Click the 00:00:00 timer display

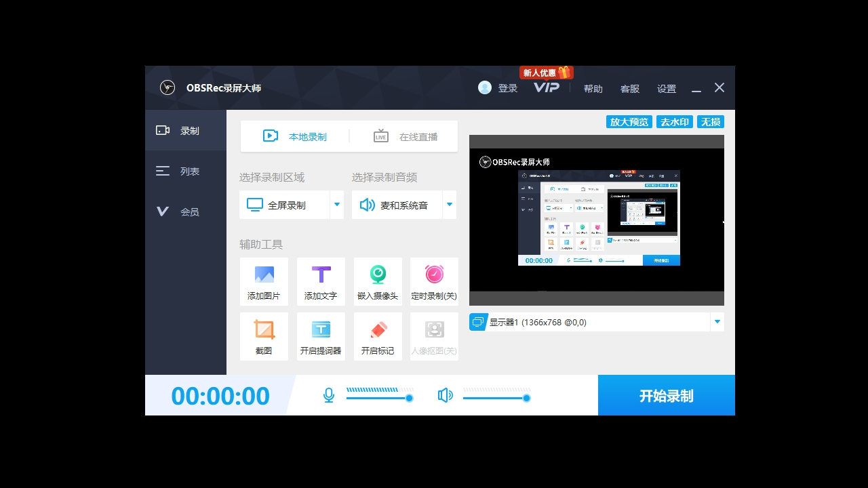(x=220, y=395)
